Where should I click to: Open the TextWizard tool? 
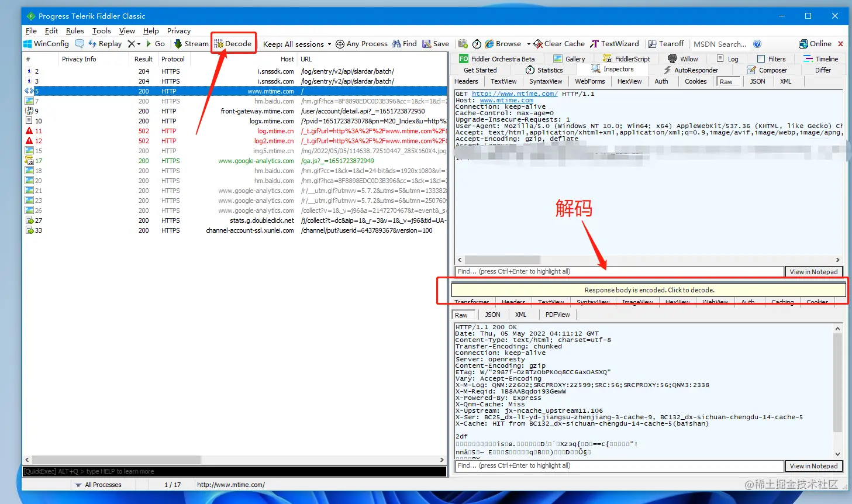(615, 44)
